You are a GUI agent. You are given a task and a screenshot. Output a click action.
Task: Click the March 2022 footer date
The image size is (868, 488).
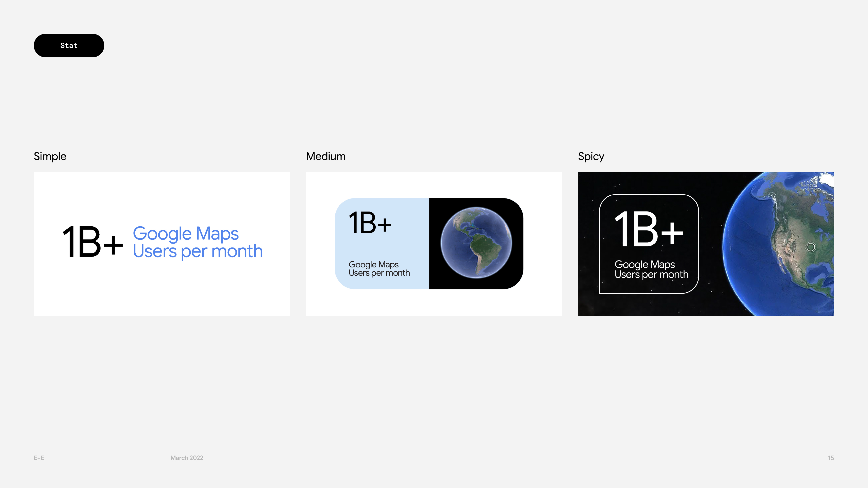pyautogui.click(x=187, y=458)
